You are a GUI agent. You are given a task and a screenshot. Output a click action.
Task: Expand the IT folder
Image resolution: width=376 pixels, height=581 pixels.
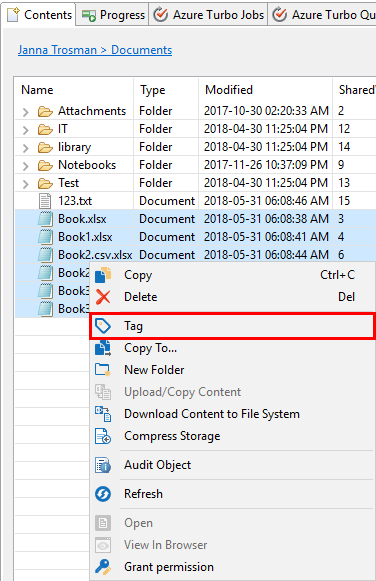coord(25,130)
